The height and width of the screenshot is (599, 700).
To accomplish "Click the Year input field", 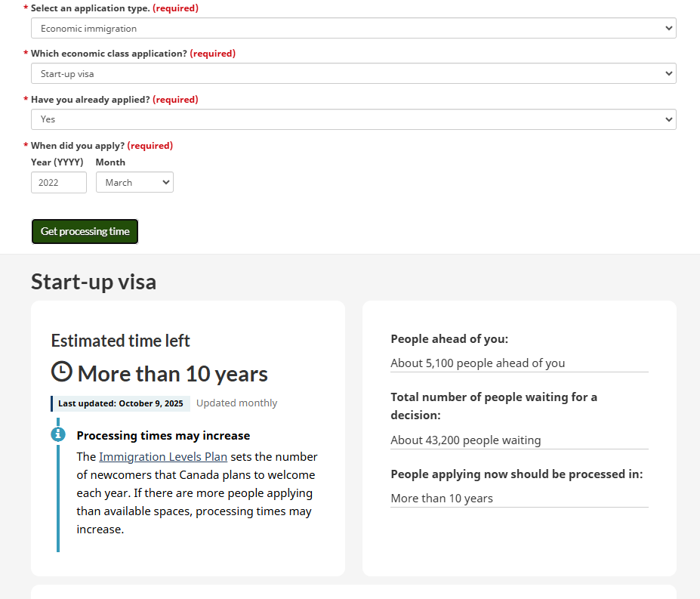I will tap(59, 182).
